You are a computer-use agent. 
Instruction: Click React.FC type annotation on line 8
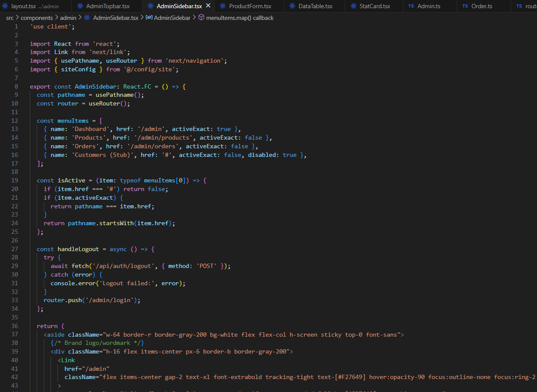tap(137, 86)
